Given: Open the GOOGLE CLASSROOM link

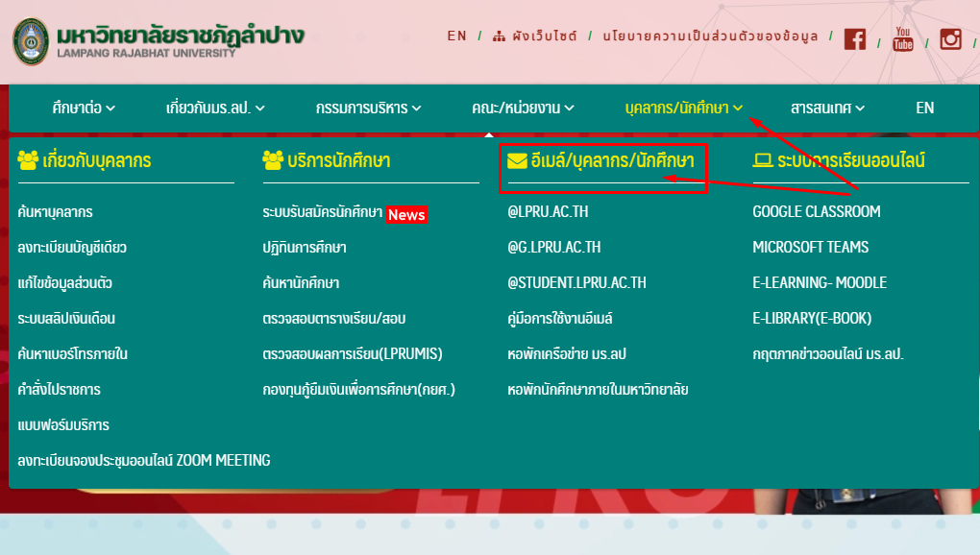Looking at the screenshot, I should coord(816,211).
